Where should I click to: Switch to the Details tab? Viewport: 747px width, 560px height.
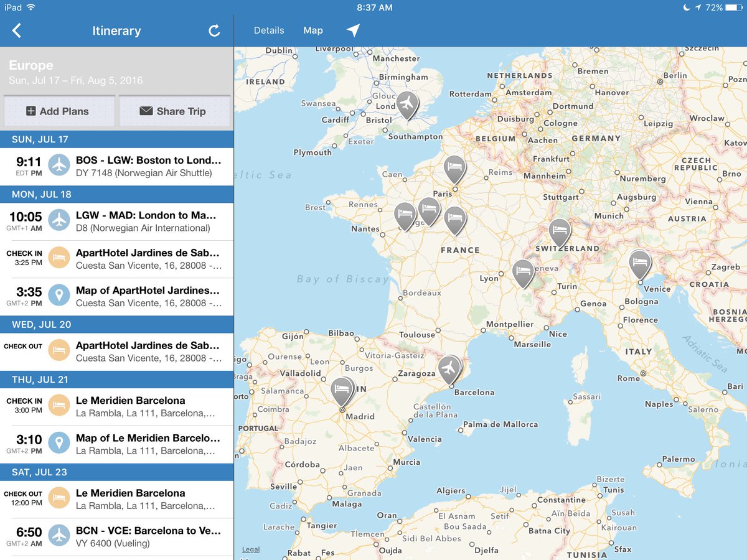click(269, 30)
